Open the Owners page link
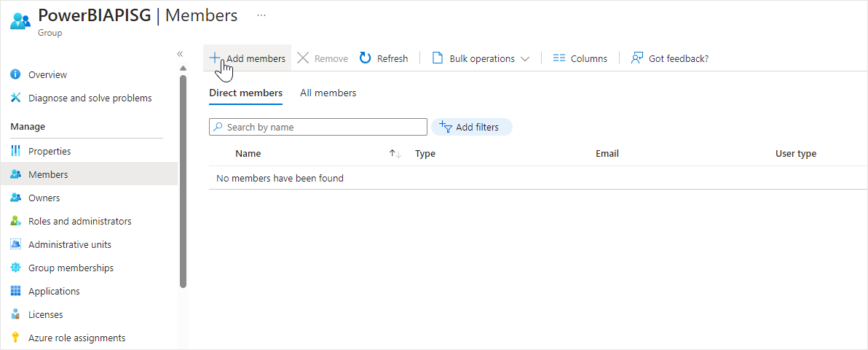Image resolution: width=868 pixels, height=350 pixels. [44, 198]
